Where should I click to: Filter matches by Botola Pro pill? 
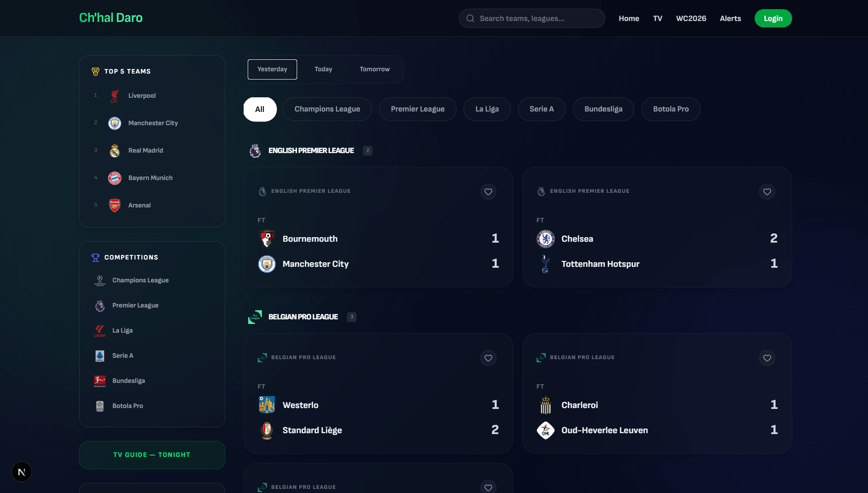[671, 109]
